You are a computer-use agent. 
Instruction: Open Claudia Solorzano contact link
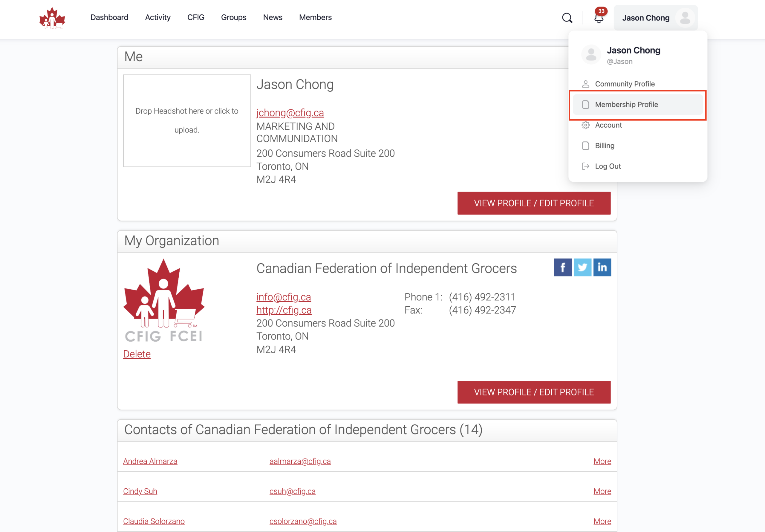[x=154, y=521]
